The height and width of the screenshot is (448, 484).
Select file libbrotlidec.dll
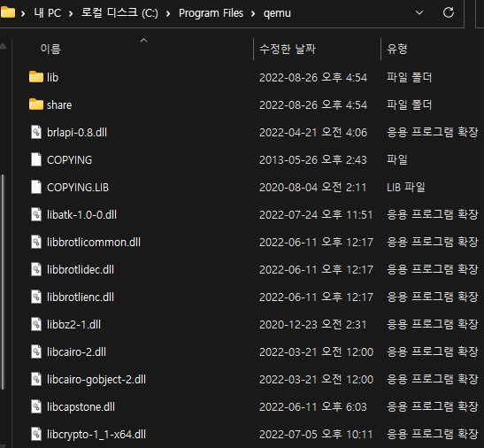[81, 269]
